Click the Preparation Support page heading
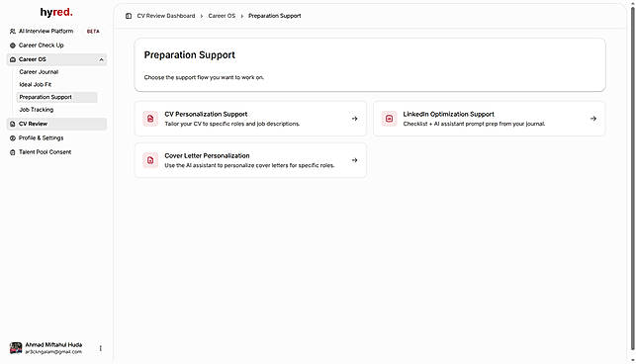This screenshot has height=364, width=636. (x=190, y=54)
